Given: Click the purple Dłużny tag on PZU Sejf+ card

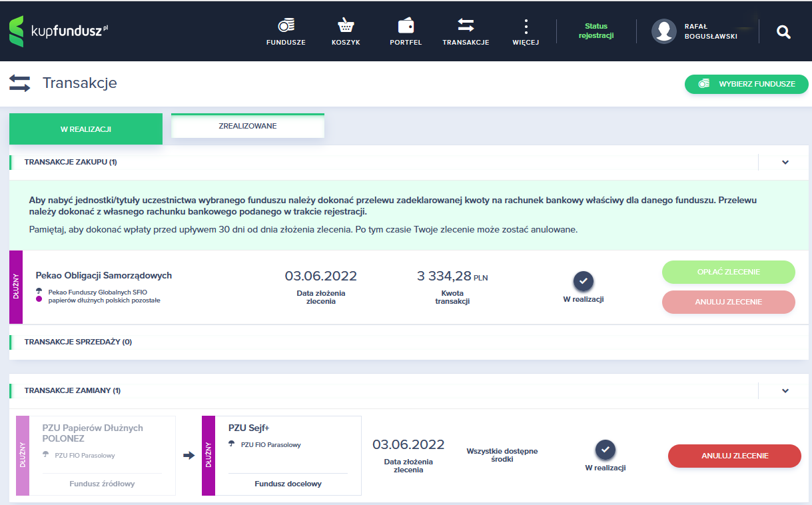Looking at the screenshot, I should 208,456.
